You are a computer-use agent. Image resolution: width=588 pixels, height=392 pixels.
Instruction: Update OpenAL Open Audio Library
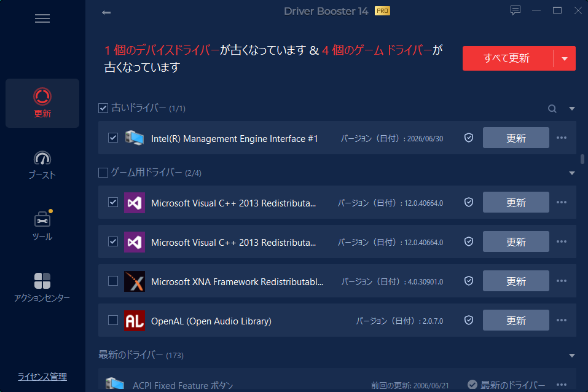[x=515, y=320]
